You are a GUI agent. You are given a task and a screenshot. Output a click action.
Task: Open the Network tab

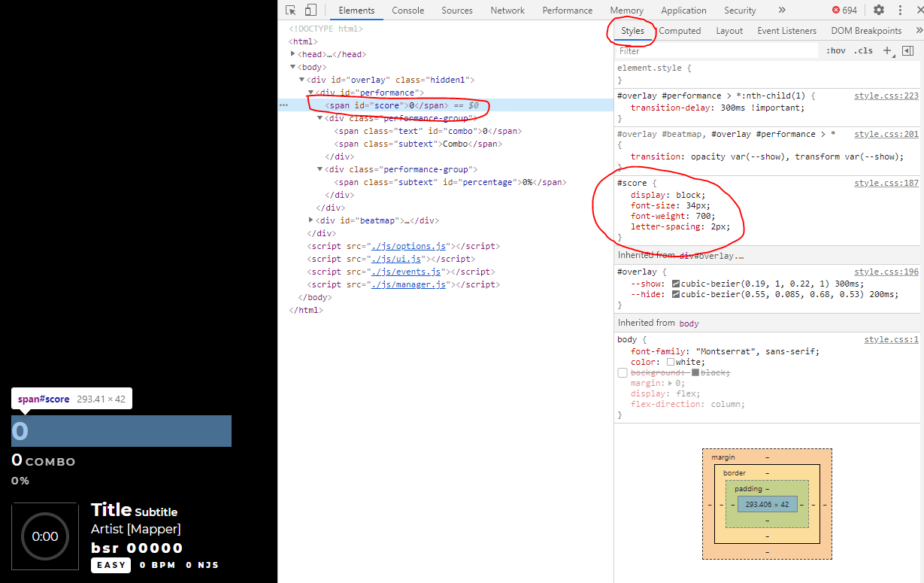[507, 11]
